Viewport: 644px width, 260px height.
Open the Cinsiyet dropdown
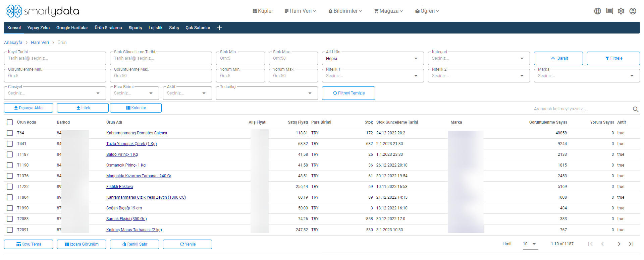(x=55, y=93)
